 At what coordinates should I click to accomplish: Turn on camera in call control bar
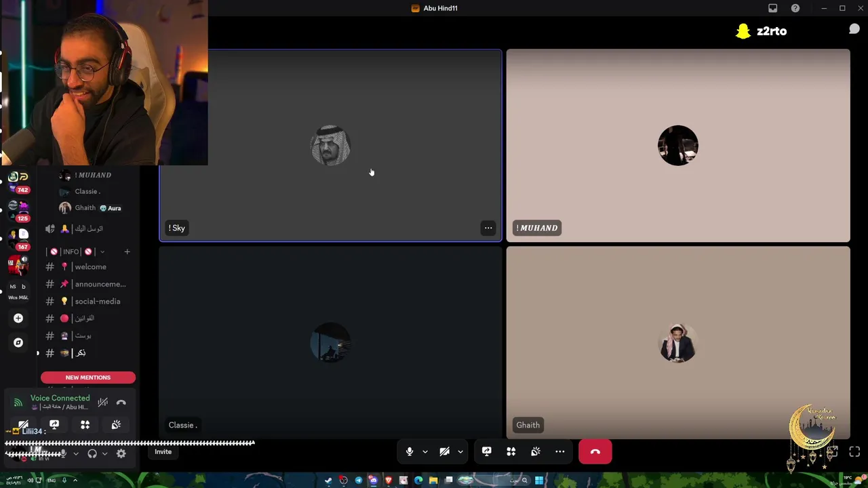point(445,452)
